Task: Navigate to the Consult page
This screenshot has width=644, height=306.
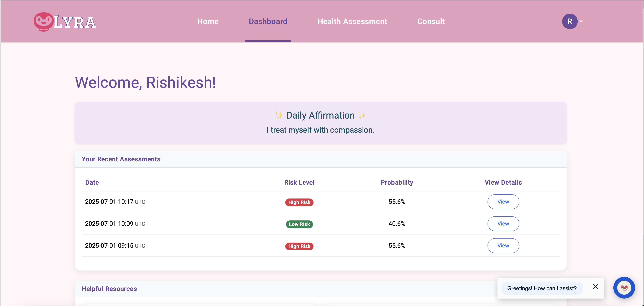Action: pyautogui.click(x=431, y=22)
